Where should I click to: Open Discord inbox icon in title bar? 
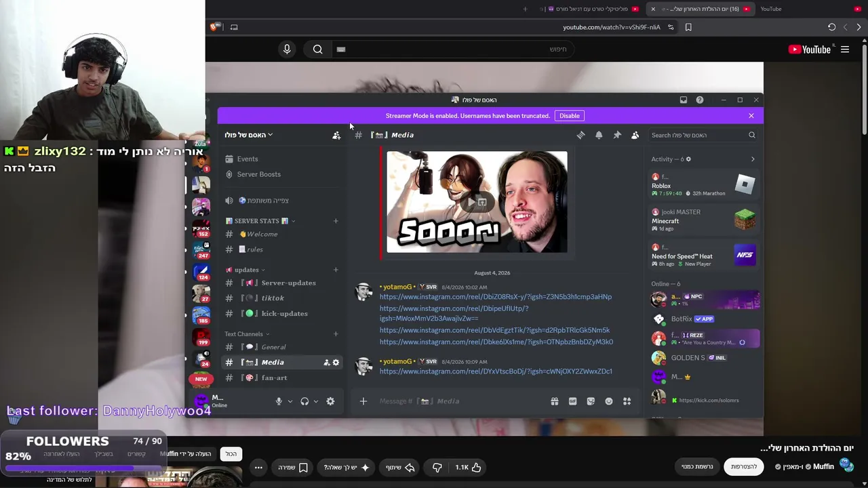point(684,100)
